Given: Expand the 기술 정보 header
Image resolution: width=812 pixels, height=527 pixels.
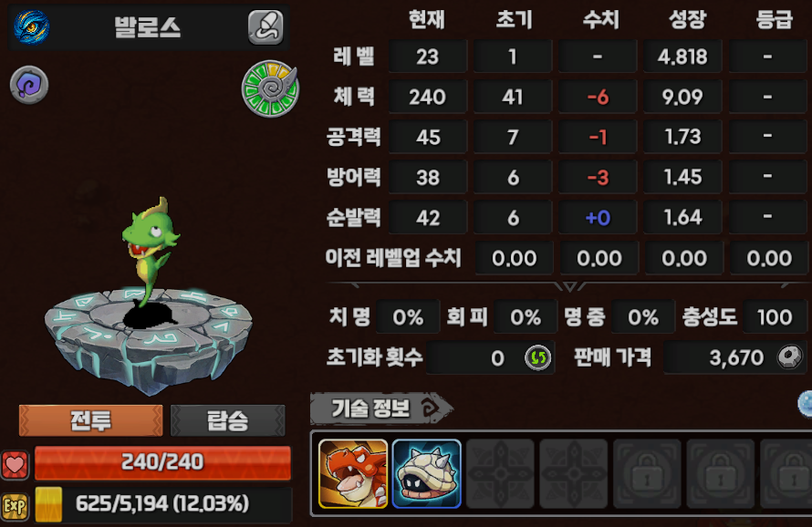Looking at the screenshot, I should point(381,409).
